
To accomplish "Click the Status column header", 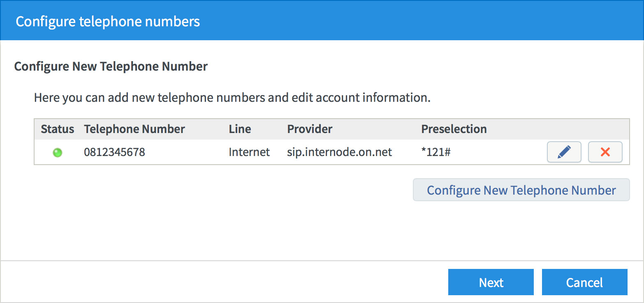I will pyautogui.click(x=57, y=129).
